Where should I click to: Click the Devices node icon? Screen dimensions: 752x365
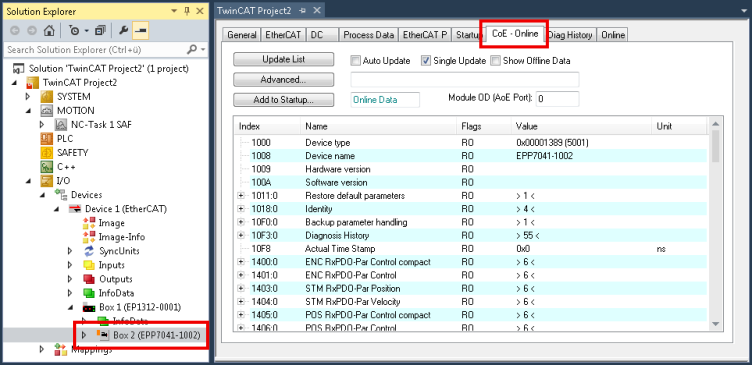pos(61,195)
